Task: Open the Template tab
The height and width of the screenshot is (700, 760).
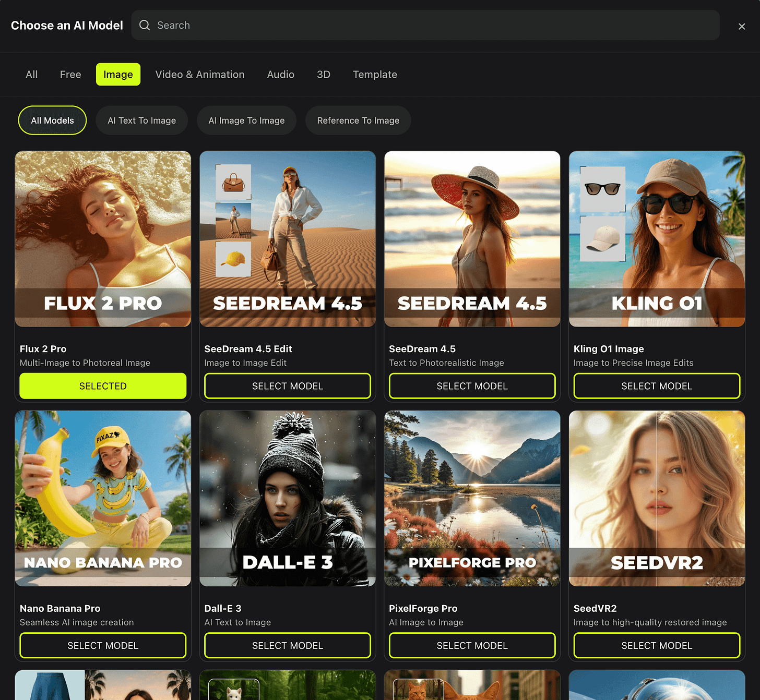Action: tap(375, 74)
